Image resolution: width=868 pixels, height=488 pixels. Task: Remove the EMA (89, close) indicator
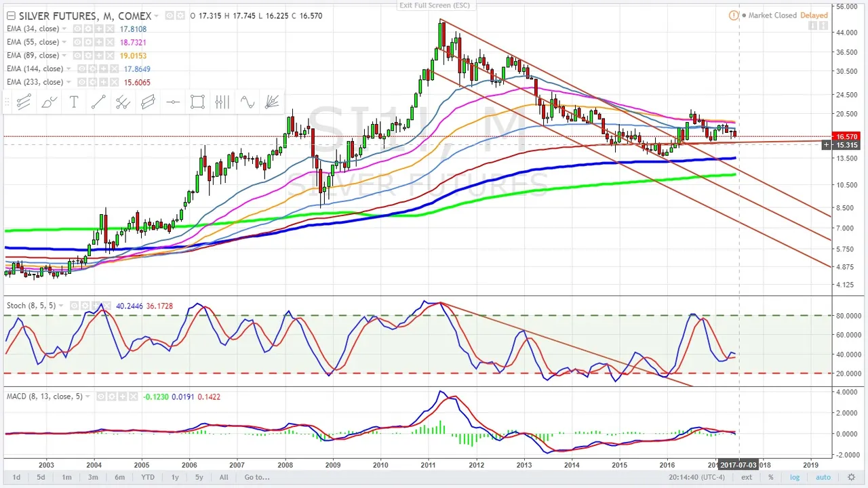click(x=110, y=56)
